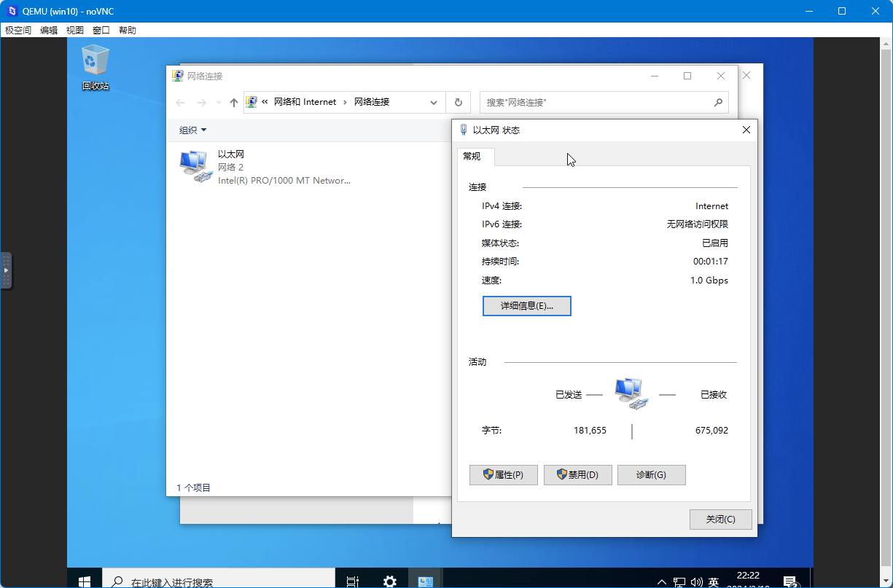The width and height of the screenshot is (893, 588).
Task: Open the 回收站 Recycle Bin on the desktop
Action: [95, 58]
